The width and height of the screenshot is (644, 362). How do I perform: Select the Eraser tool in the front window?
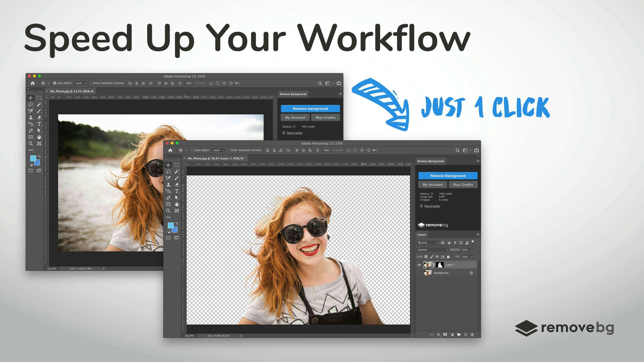(x=177, y=185)
